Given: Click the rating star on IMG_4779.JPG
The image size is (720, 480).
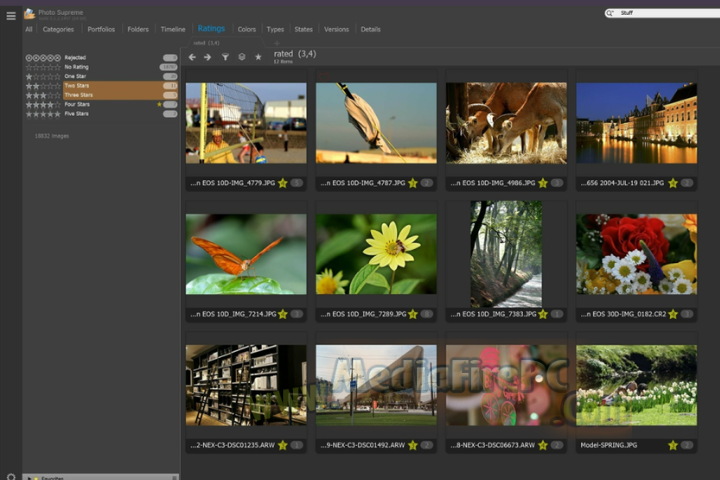Looking at the screenshot, I should 282,183.
